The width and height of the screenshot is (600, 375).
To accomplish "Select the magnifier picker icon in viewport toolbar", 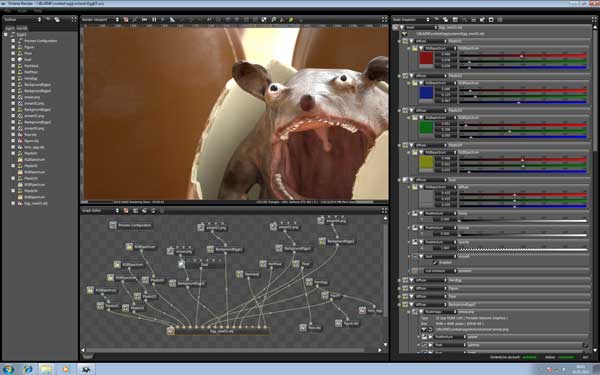I will coord(274,20).
